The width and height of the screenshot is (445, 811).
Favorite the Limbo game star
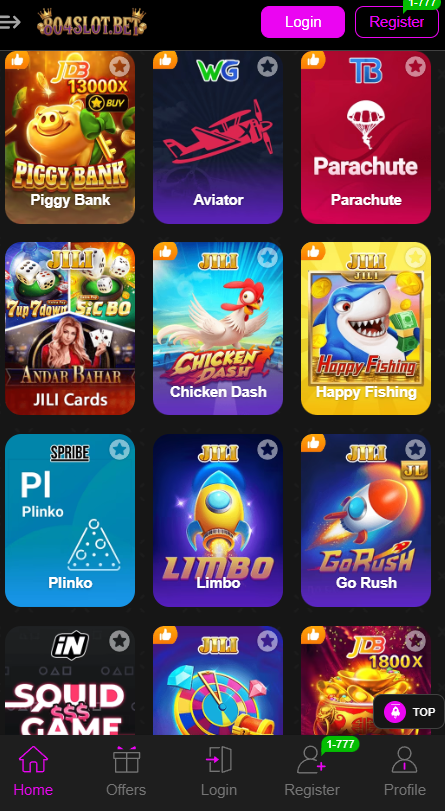click(268, 450)
